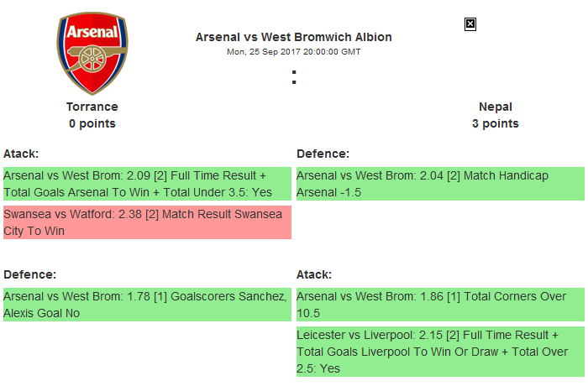588x386 pixels.
Task: Select the Arsenal To Win Under 3.5 bet
Action: pyautogui.click(x=147, y=184)
